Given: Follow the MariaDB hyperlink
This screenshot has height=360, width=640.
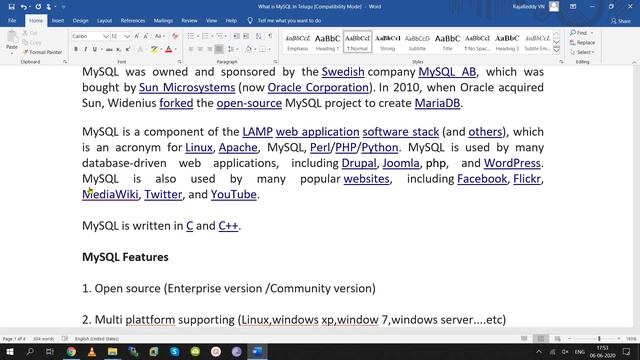Looking at the screenshot, I should point(437,103).
